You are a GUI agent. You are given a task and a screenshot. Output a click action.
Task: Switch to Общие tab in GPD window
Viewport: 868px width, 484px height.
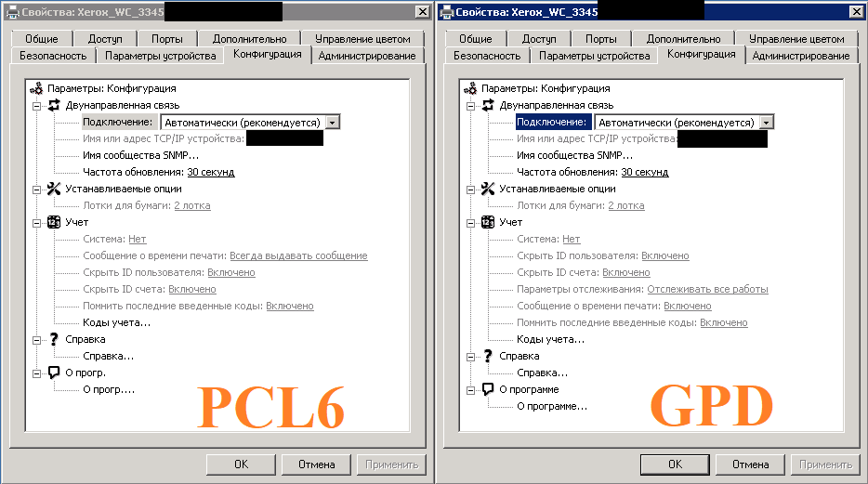476,39
